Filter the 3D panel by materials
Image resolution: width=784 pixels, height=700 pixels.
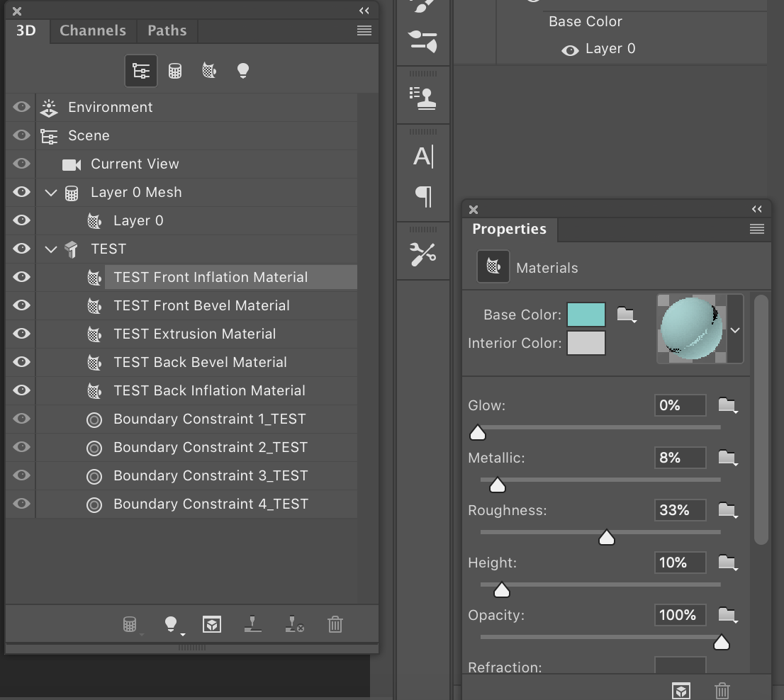(x=209, y=71)
